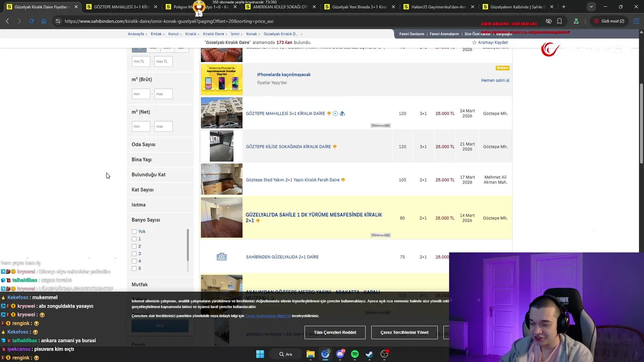Check the Banyo Sayısı '2' checkbox
644x362 pixels.
(134, 246)
